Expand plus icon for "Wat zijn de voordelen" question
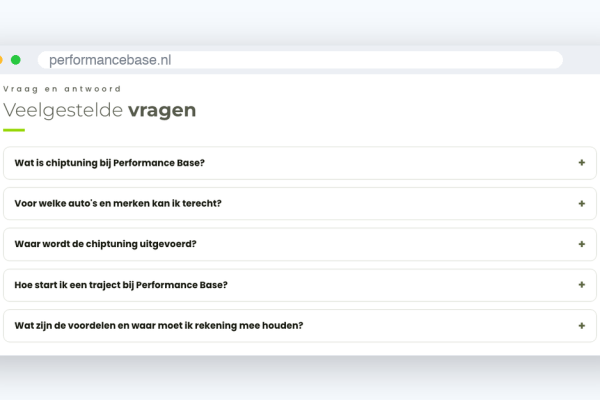Image resolution: width=600 pixels, height=400 pixels. [x=581, y=326]
